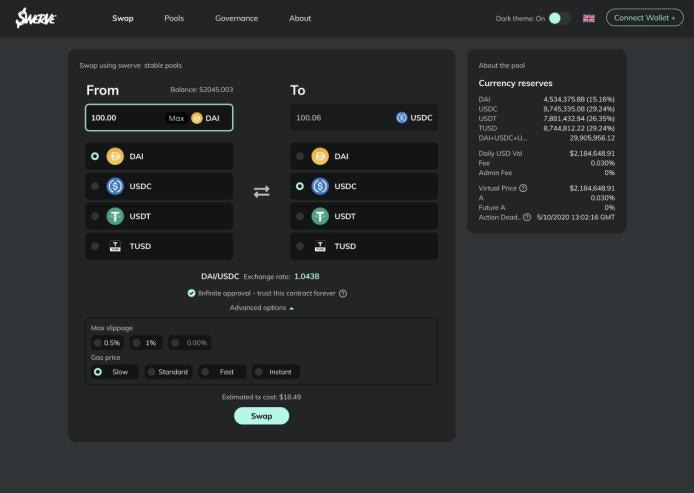Click the DAI icon in To list

point(320,156)
